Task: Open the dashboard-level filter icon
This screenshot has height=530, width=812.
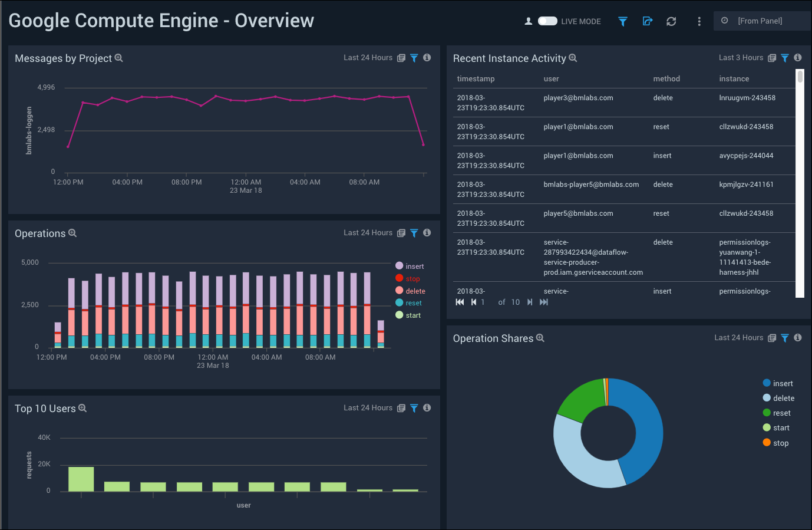Action: click(622, 21)
